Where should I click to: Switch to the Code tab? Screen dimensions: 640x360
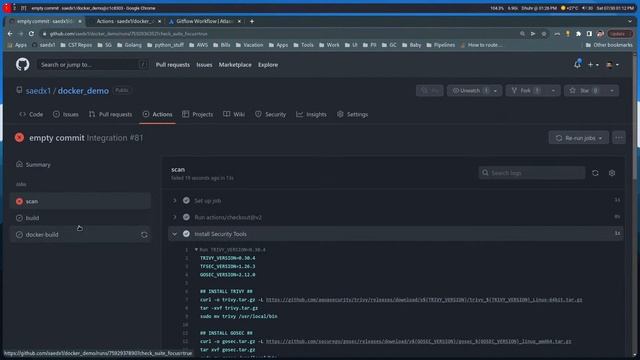31,114
